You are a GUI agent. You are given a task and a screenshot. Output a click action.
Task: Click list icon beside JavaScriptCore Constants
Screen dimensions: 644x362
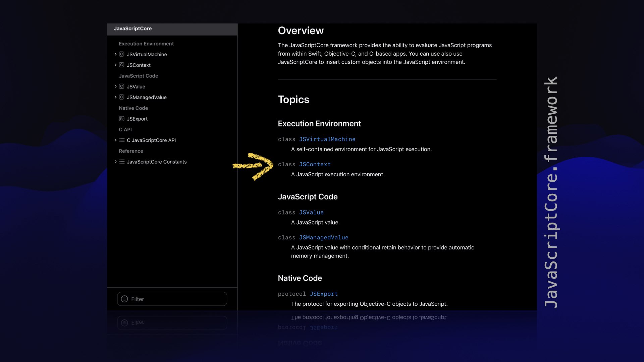(x=121, y=162)
